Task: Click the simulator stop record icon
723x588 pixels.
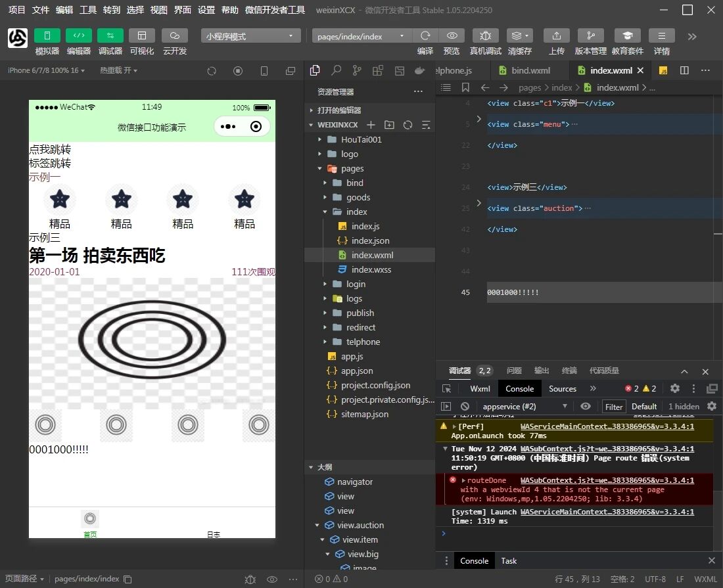Action: pyautogui.click(x=238, y=71)
